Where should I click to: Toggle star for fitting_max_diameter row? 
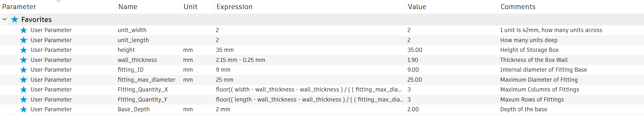pyautogui.click(x=24, y=80)
